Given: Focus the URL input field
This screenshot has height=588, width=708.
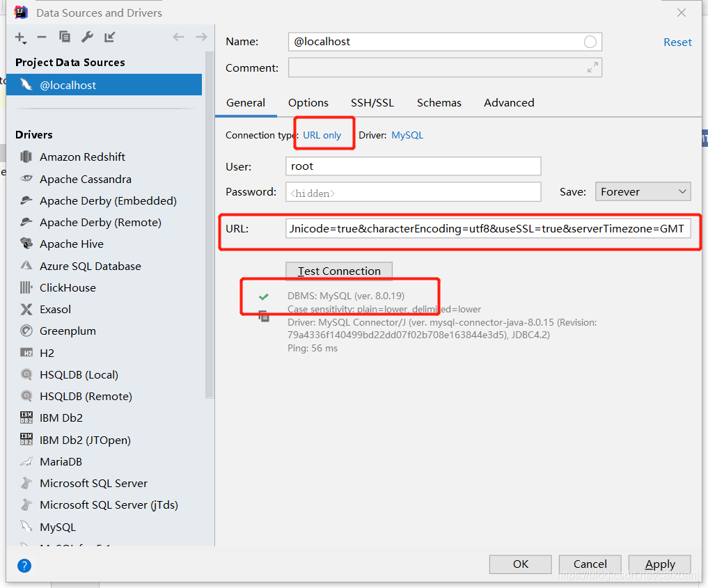Looking at the screenshot, I should [x=488, y=229].
